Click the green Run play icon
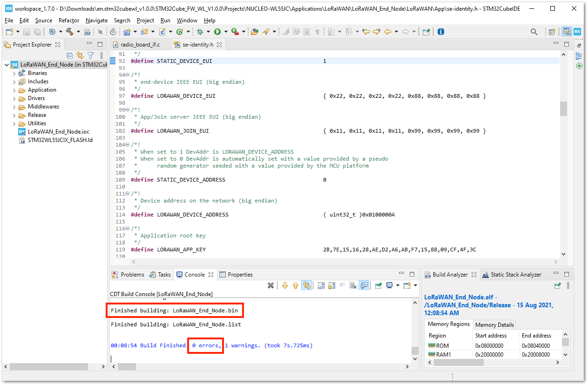This screenshot has height=385, width=588. (x=217, y=32)
